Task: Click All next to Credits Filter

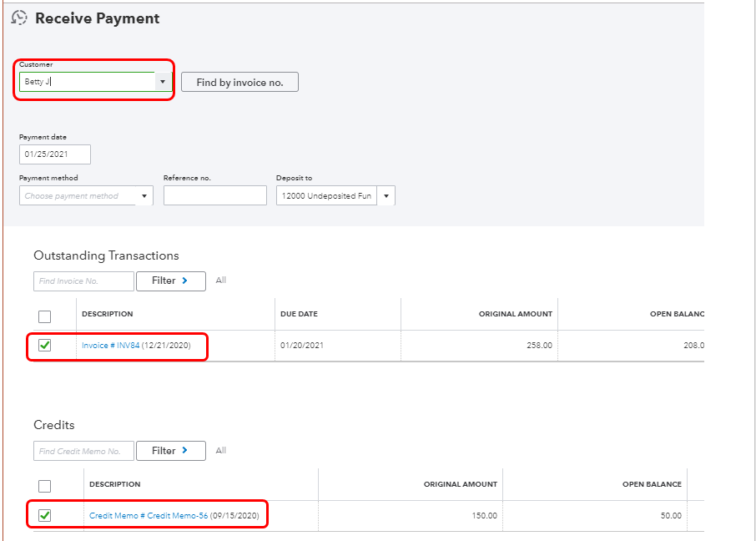Action: pos(221,451)
